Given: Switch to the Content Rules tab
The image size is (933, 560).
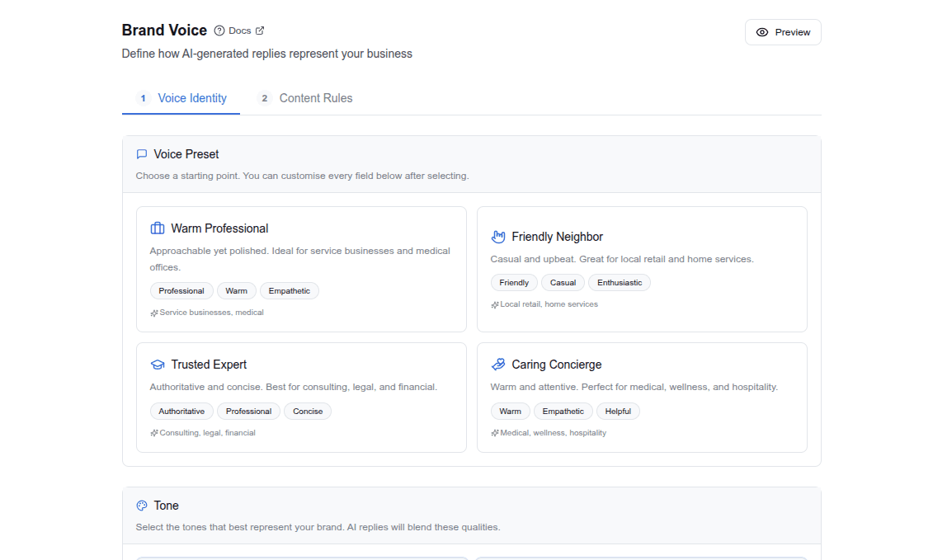Looking at the screenshot, I should pos(304,98).
